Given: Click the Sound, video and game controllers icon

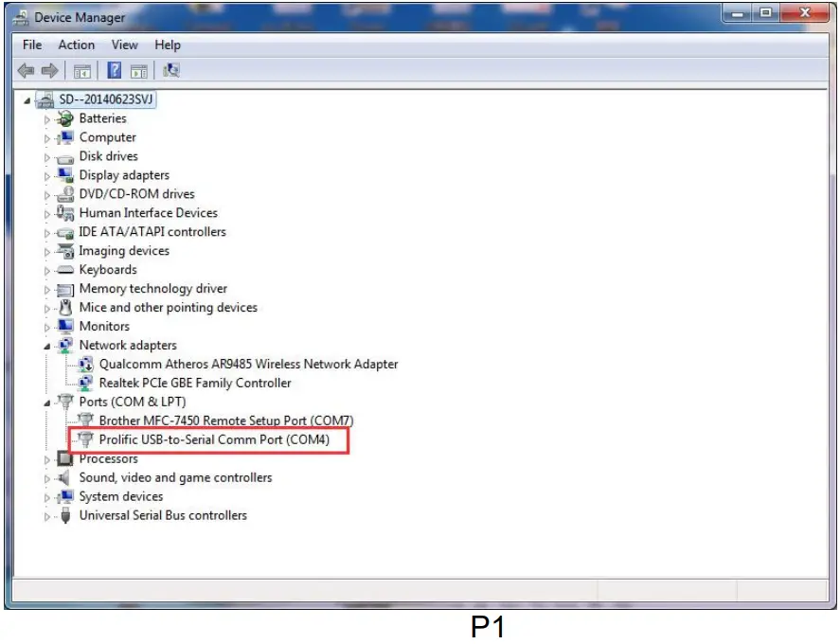Looking at the screenshot, I should pyautogui.click(x=64, y=477).
